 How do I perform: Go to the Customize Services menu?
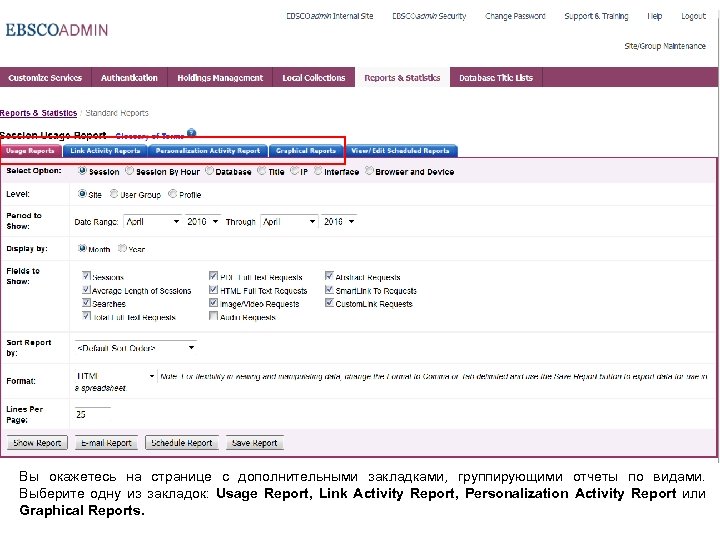45,78
